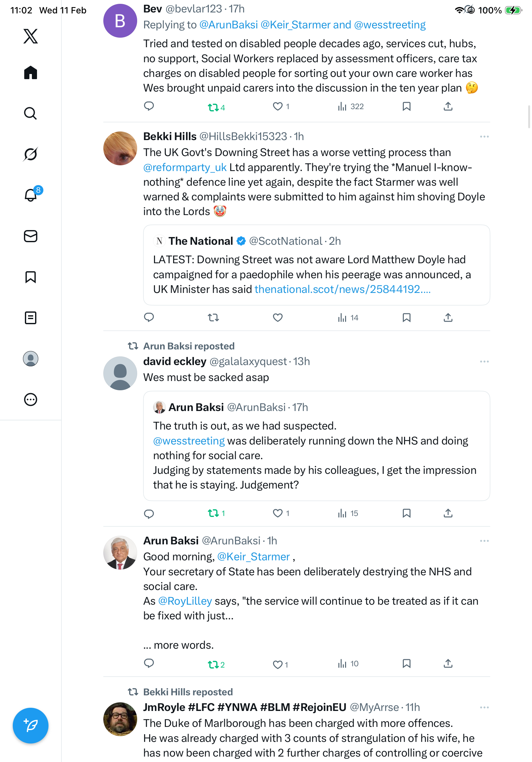Like Bekki Hills' Downing Street post
Viewport: 532px width, 762px height.
(x=277, y=317)
